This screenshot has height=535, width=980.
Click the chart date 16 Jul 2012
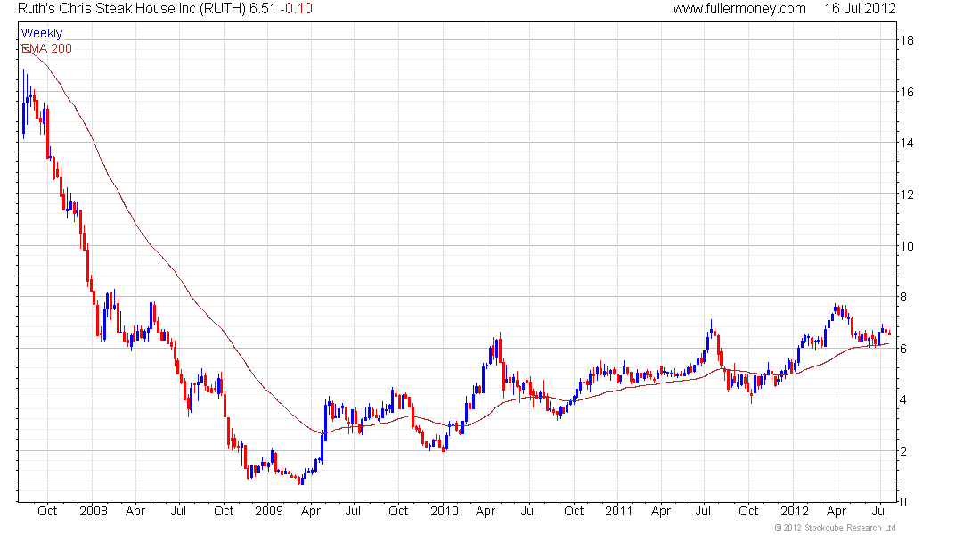pos(860,9)
